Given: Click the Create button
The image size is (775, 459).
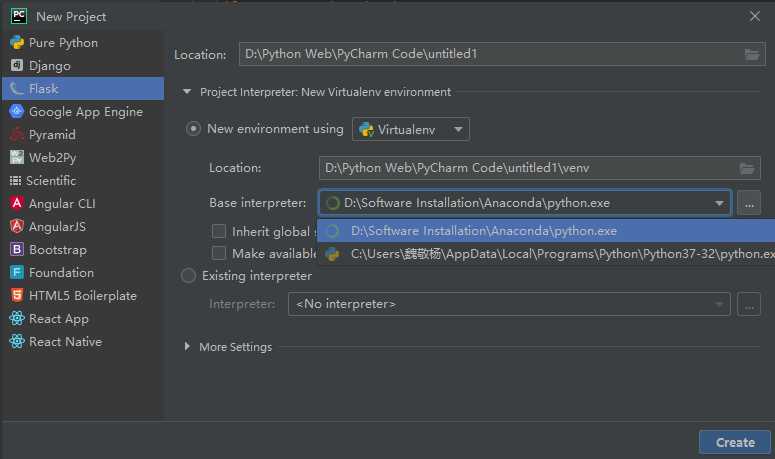Looking at the screenshot, I should point(735,442).
